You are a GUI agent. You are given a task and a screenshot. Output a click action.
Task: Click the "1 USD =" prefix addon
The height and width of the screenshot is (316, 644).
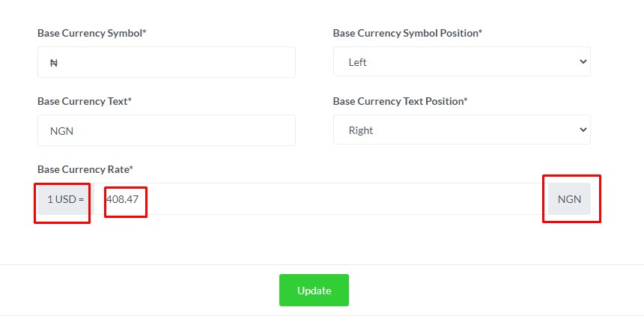coord(65,199)
